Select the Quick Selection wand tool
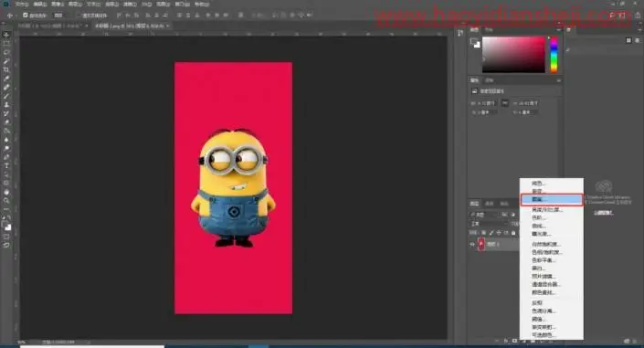This screenshot has height=348, width=644. click(6, 61)
